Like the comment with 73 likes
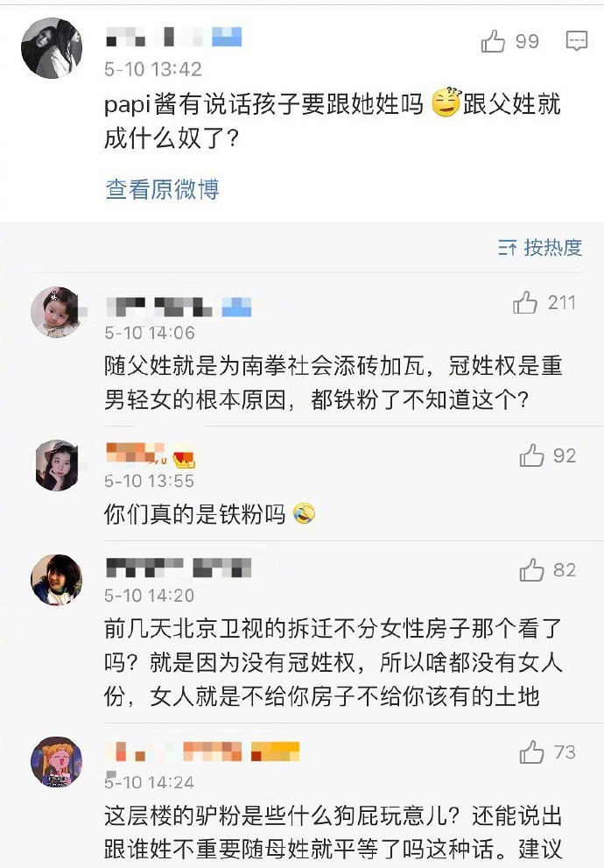Screen dimensions: 604x868 [x=532, y=752]
